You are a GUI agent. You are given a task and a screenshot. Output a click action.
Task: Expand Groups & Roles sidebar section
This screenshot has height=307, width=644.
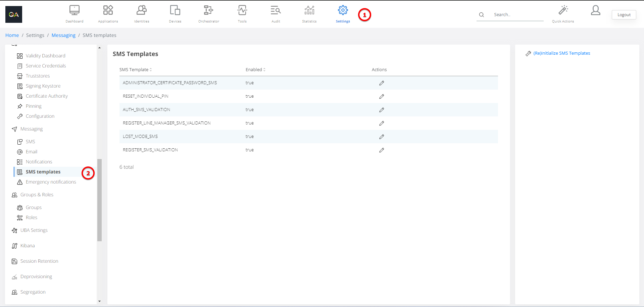pyautogui.click(x=37, y=195)
